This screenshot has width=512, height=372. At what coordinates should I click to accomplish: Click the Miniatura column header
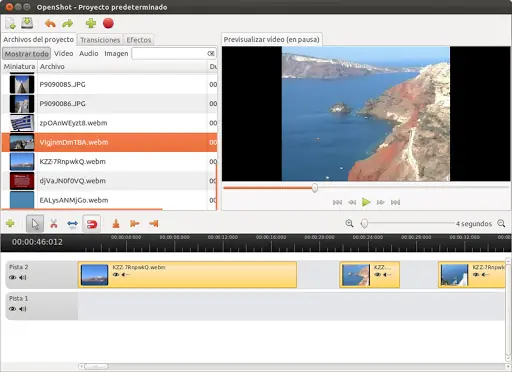pyautogui.click(x=19, y=67)
